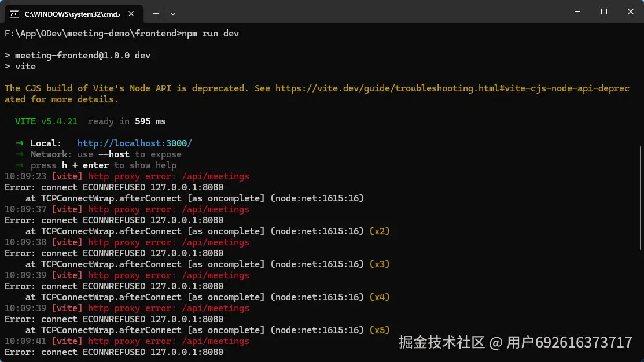Click the '> vite' script line

20,67
